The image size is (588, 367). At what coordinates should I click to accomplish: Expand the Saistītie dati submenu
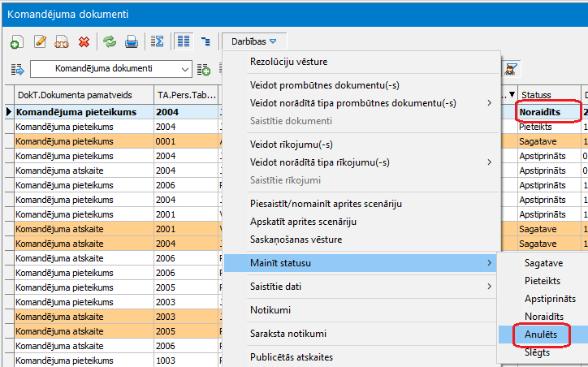[361, 287]
